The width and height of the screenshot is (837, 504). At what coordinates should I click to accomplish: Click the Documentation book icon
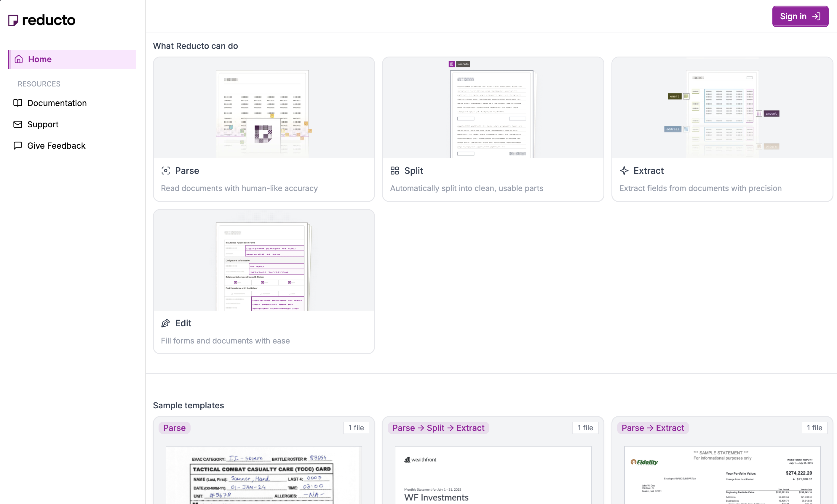(18, 103)
